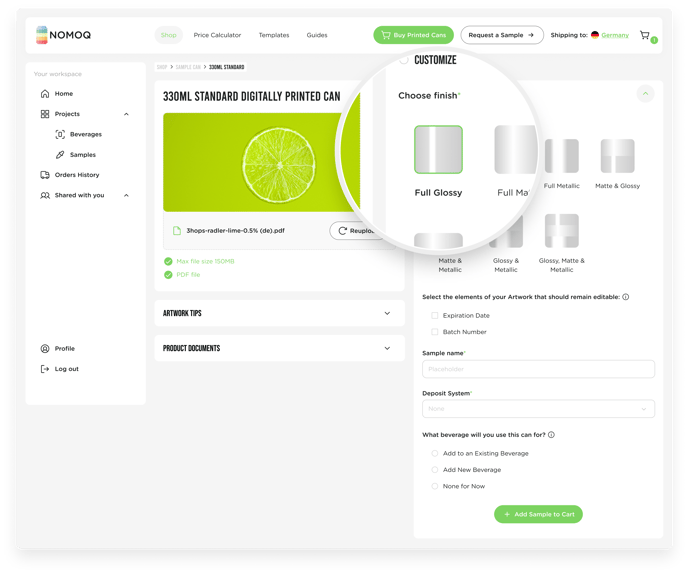
Task: Click the Request a Sample button
Action: 502,35
